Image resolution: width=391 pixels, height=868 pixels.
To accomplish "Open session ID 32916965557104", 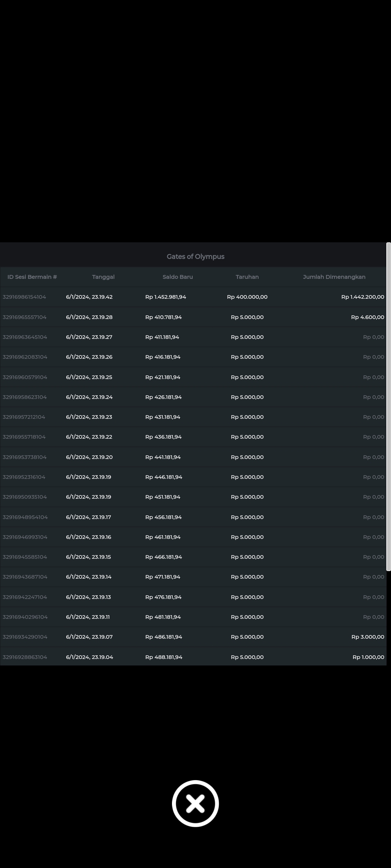I will (x=24, y=317).
